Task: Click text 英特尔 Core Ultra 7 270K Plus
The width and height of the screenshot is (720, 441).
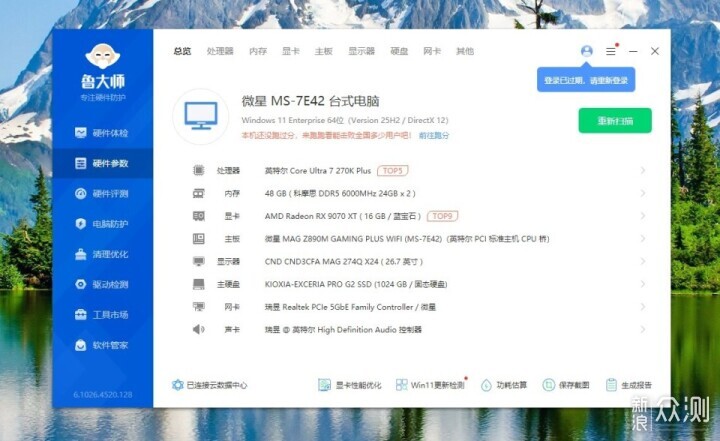Action: pyautogui.click(x=318, y=170)
